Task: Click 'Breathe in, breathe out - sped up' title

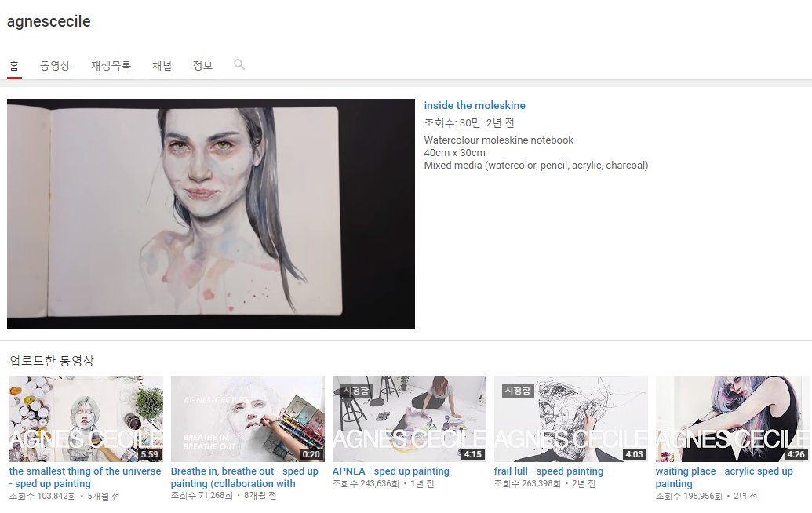Action: click(x=245, y=477)
